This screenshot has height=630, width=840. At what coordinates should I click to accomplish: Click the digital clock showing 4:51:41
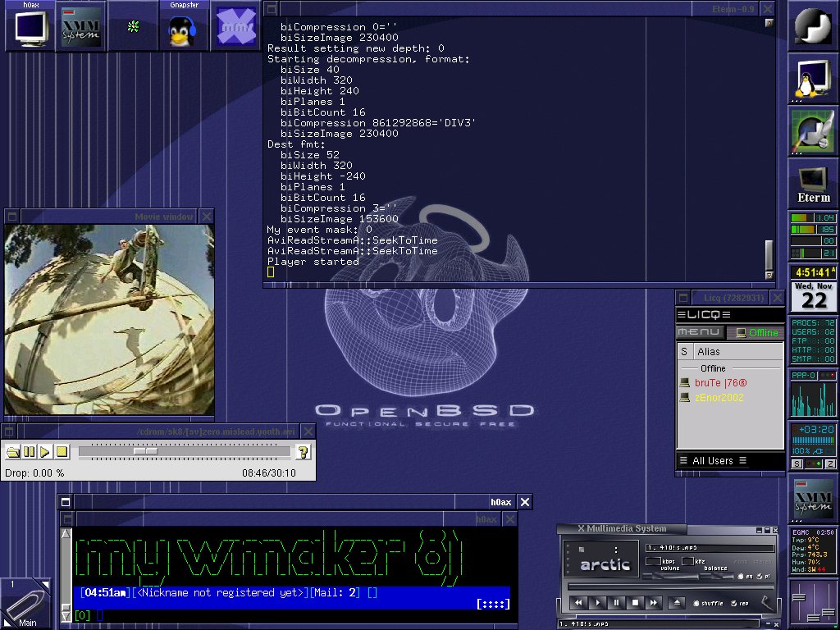[813, 272]
